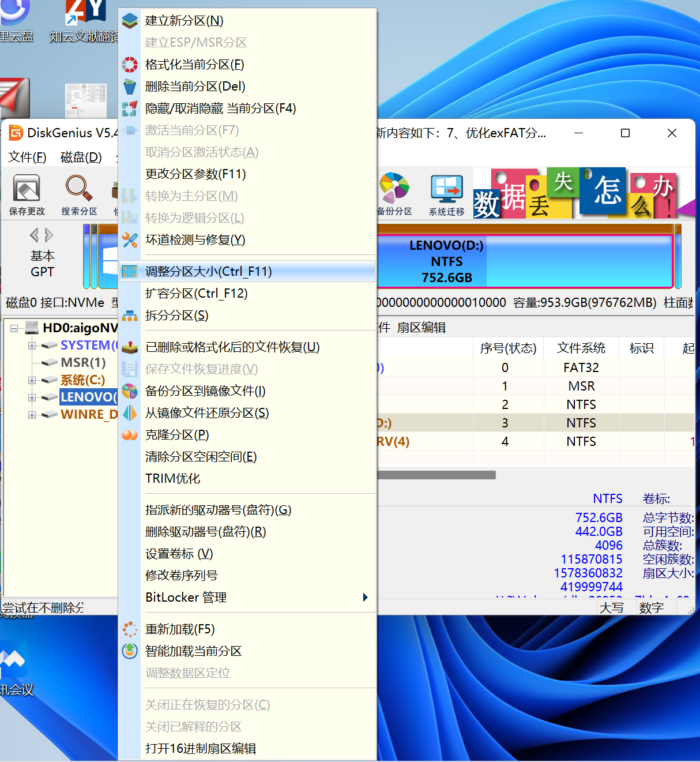Select the FAT32 cell in row 0
The image size is (700, 762).
(581, 368)
